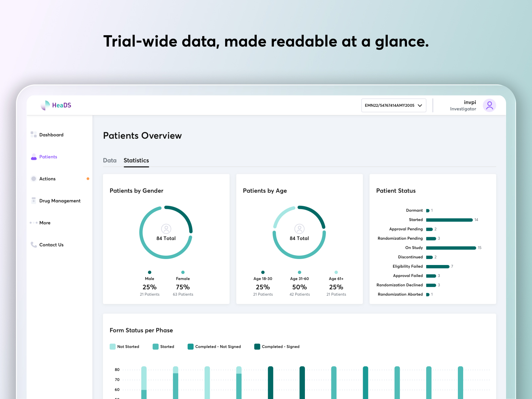Expand the trial selector chevron
This screenshot has width=532, height=399.
pyautogui.click(x=420, y=105)
